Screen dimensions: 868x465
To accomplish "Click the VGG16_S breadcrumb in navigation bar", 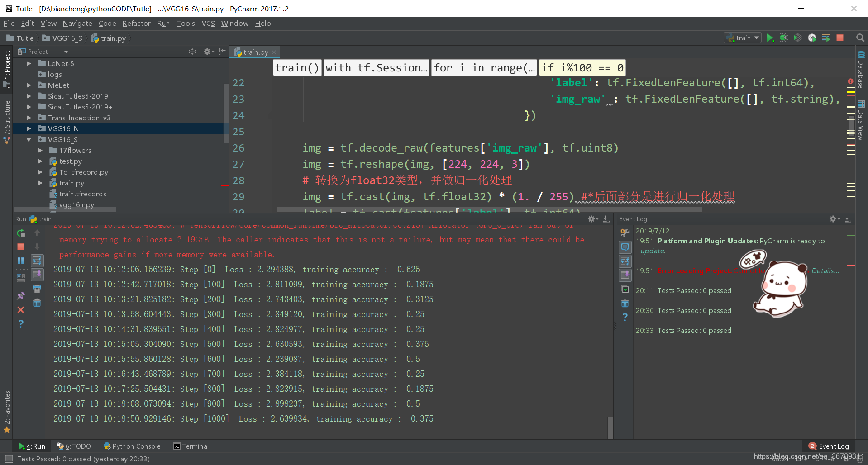I will point(62,38).
